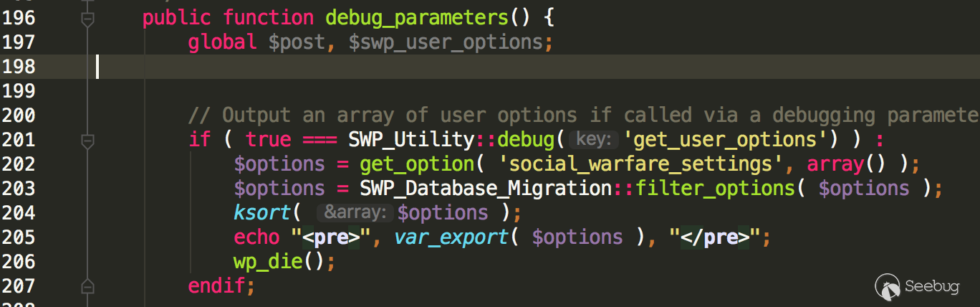Click the 'social_warfare_settings' string
Screen dimensions: 980x307
pyautogui.click(x=636, y=164)
